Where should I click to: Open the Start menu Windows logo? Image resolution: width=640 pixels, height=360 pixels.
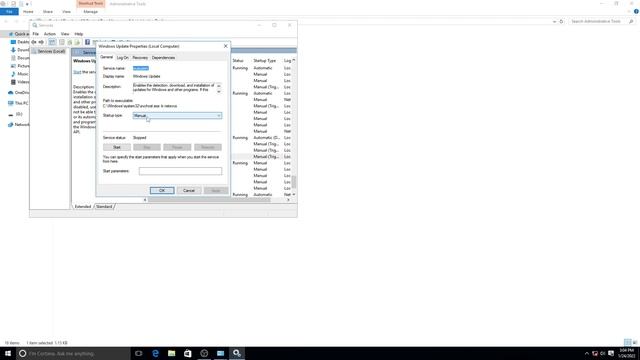[x=8, y=353]
